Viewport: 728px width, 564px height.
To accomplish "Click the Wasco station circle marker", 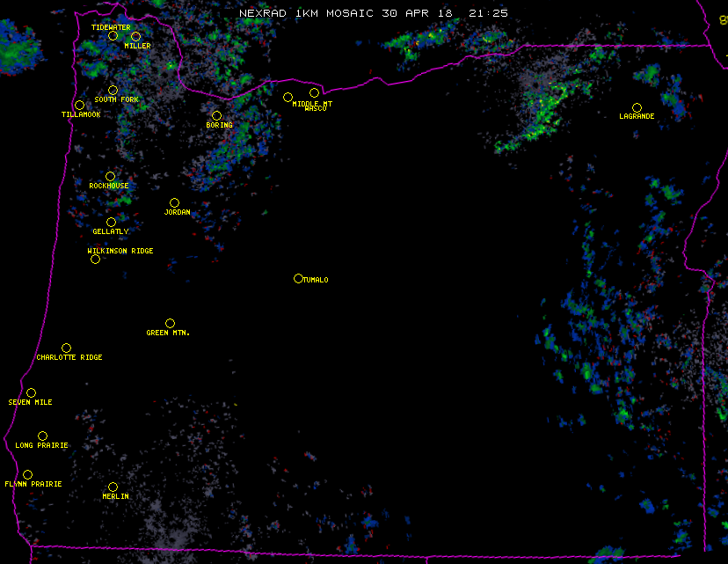I will point(314,93).
